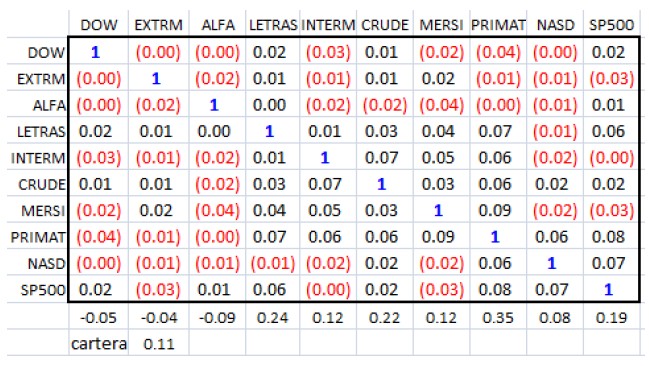
Task: Select 0.09 in PRIMAT row, MERSI column
Action: tap(441, 237)
